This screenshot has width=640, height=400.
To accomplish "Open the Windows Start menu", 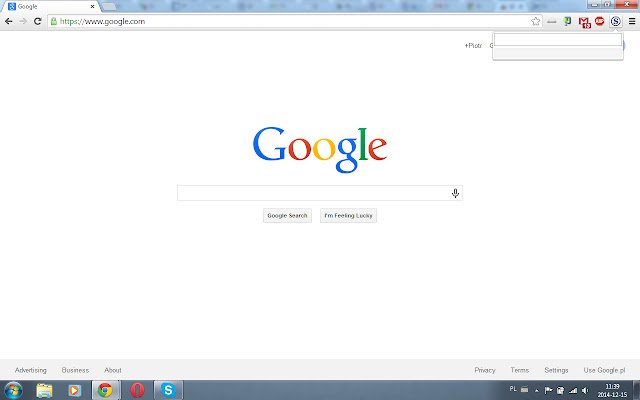I will coord(13,390).
